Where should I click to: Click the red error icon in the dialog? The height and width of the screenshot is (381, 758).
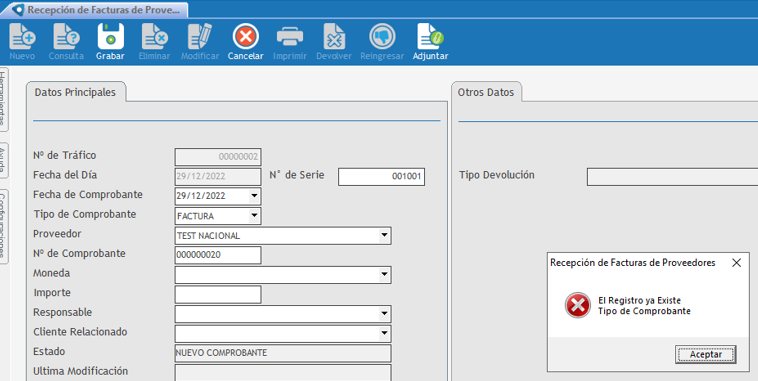578,305
